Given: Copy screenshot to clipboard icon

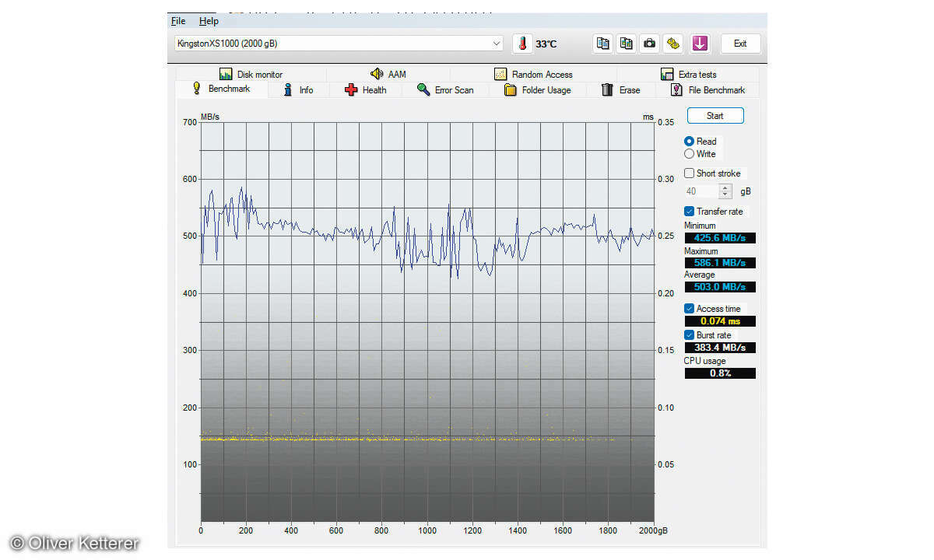Looking at the screenshot, I should click(626, 44).
